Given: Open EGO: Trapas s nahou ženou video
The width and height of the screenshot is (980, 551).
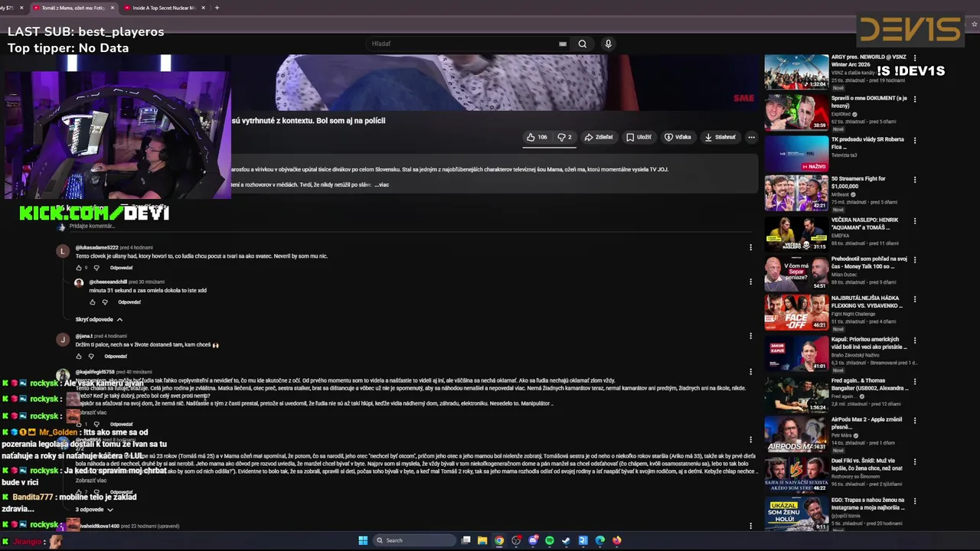Looking at the screenshot, I should (x=796, y=514).
